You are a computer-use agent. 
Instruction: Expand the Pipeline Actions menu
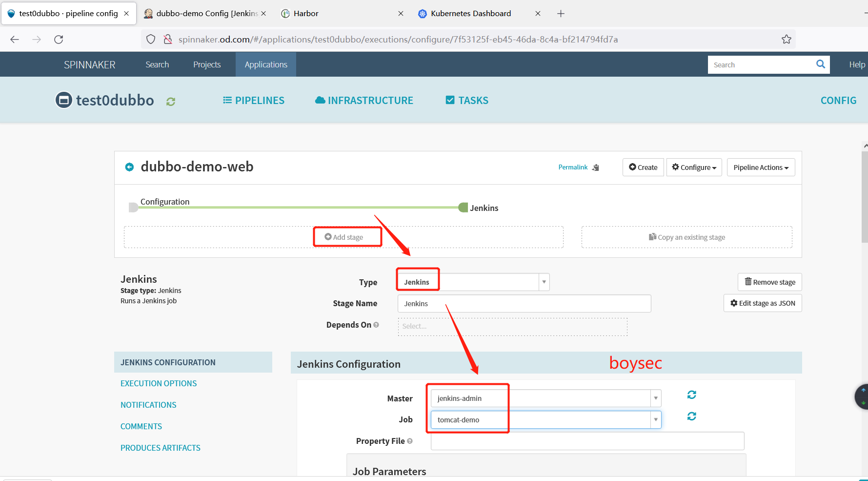coord(761,167)
